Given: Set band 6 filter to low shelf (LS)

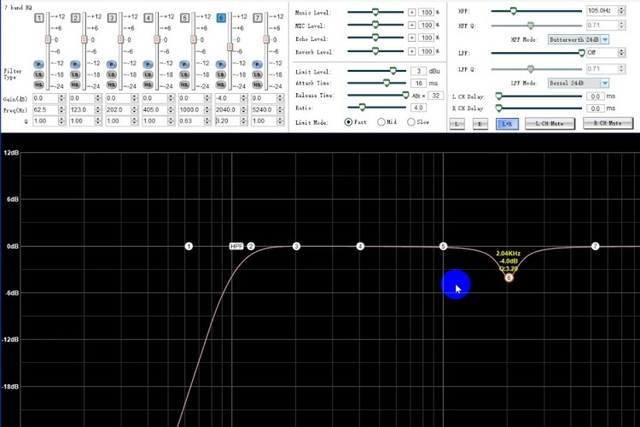Looking at the screenshot, I should point(221,75).
